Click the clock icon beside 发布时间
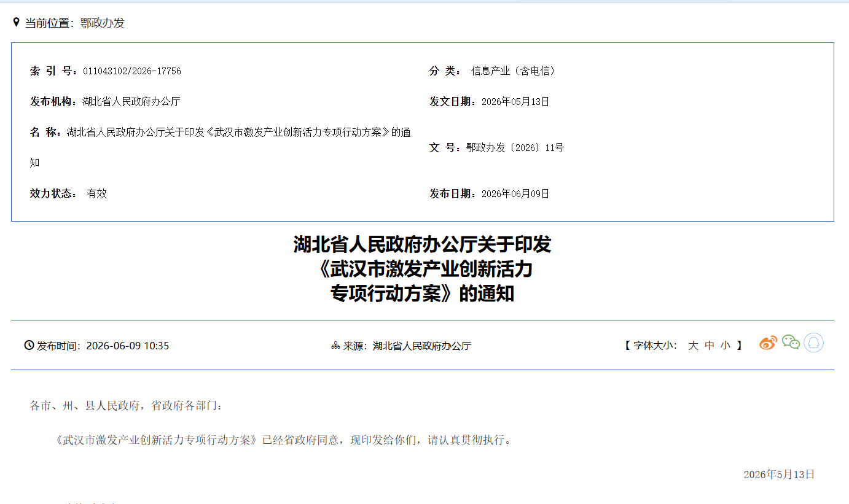Screen dimensions: 849x504 click(29, 345)
